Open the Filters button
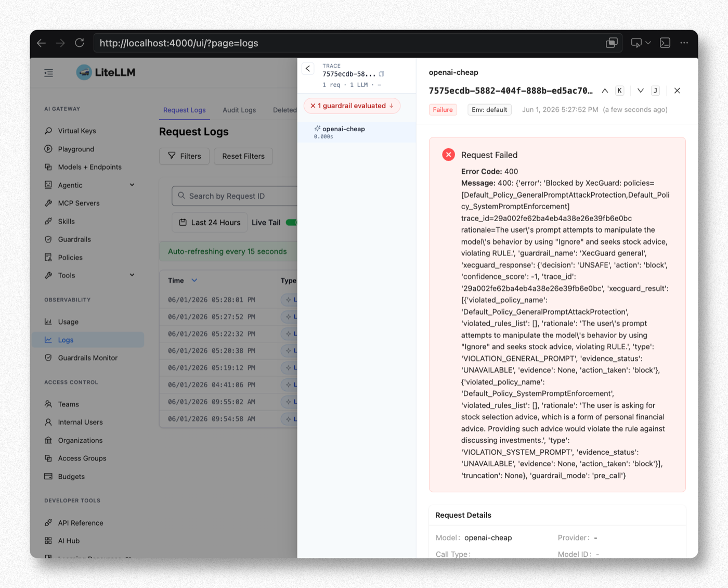The width and height of the screenshot is (728, 588). pos(184,156)
